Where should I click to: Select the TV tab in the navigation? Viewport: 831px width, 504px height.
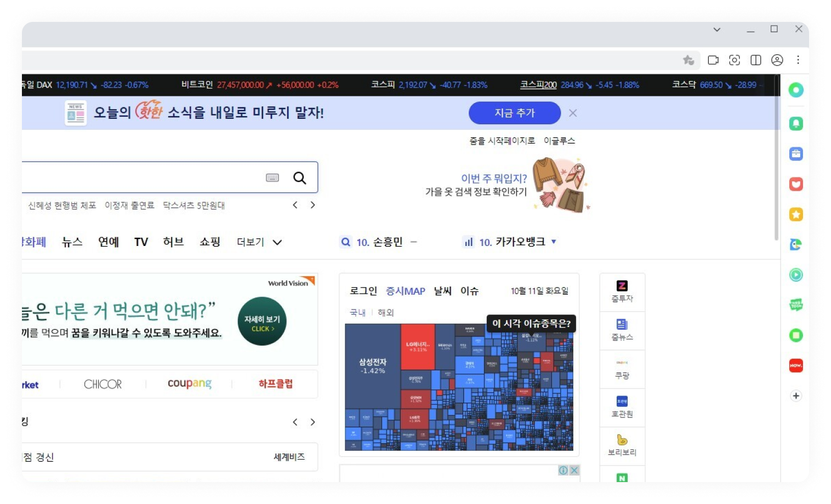click(140, 242)
